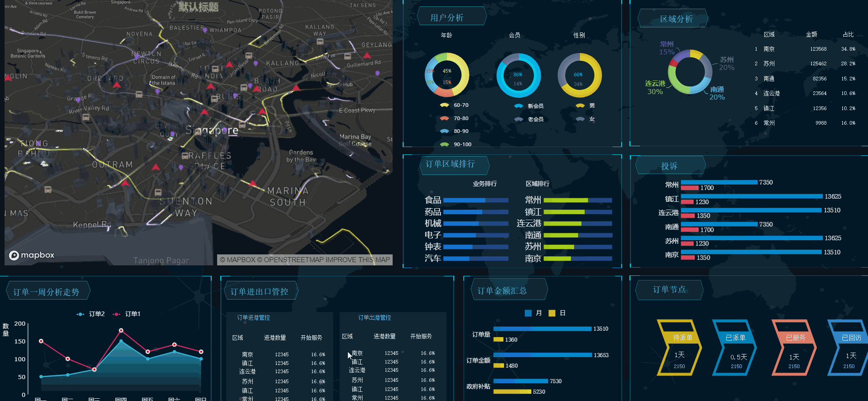
Task: Click the 订单出港管控 sub-table heading
Action: click(x=374, y=317)
